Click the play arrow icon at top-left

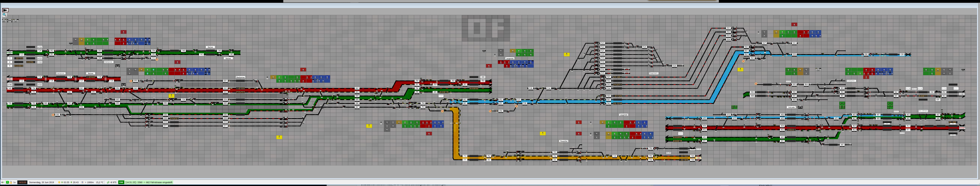point(5,10)
